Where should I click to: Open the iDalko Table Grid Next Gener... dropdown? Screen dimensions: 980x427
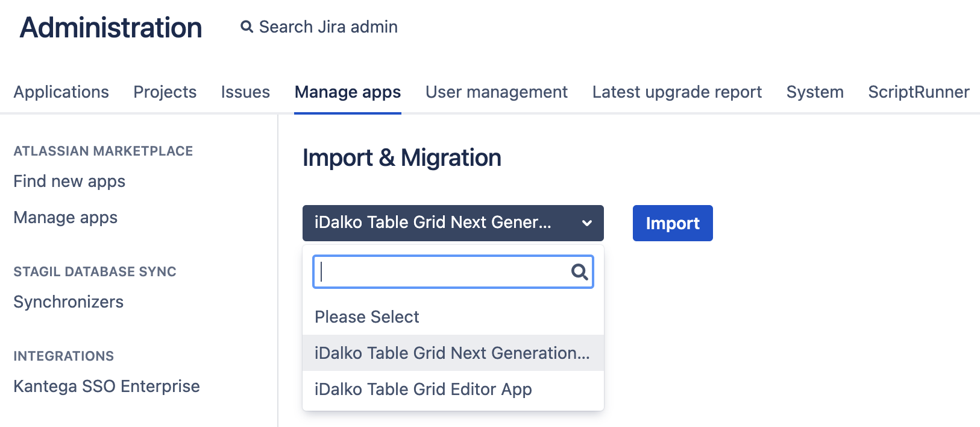(x=453, y=223)
